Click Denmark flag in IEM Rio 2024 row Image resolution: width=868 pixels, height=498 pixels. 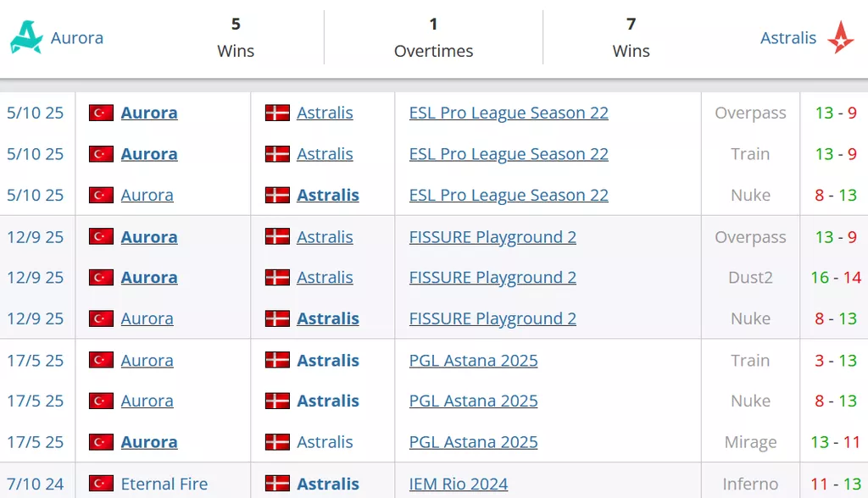coord(277,484)
